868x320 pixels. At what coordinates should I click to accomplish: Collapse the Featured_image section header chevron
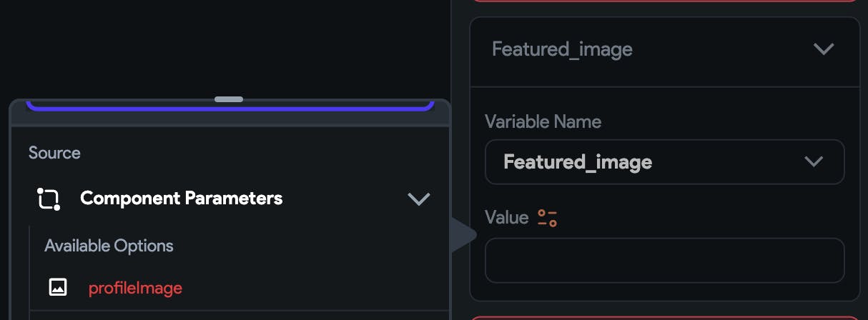click(824, 49)
